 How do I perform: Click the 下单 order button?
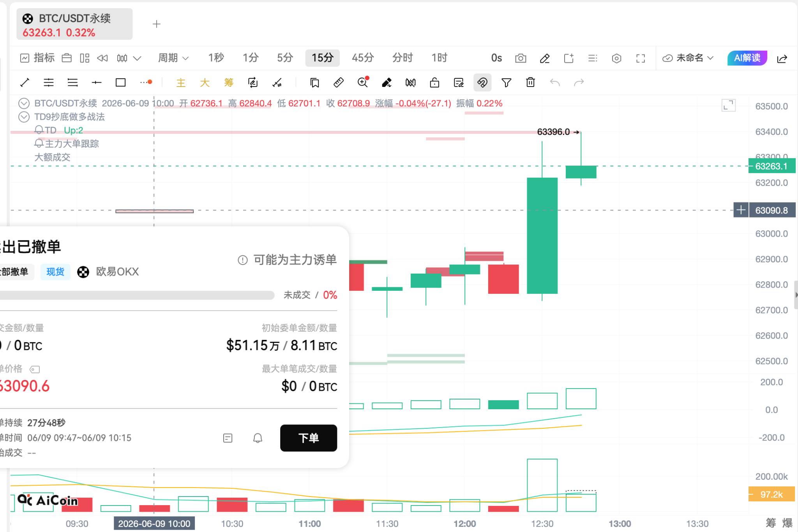309,438
